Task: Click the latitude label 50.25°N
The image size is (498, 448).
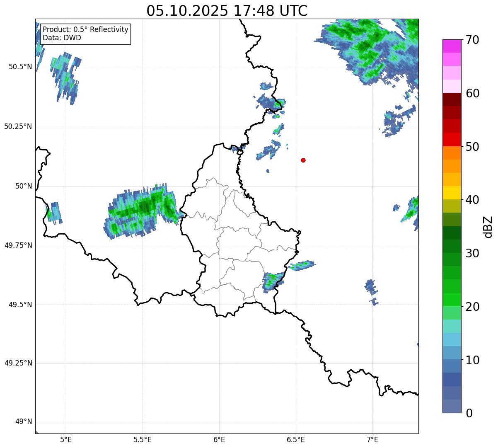Action: [x=18, y=126]
